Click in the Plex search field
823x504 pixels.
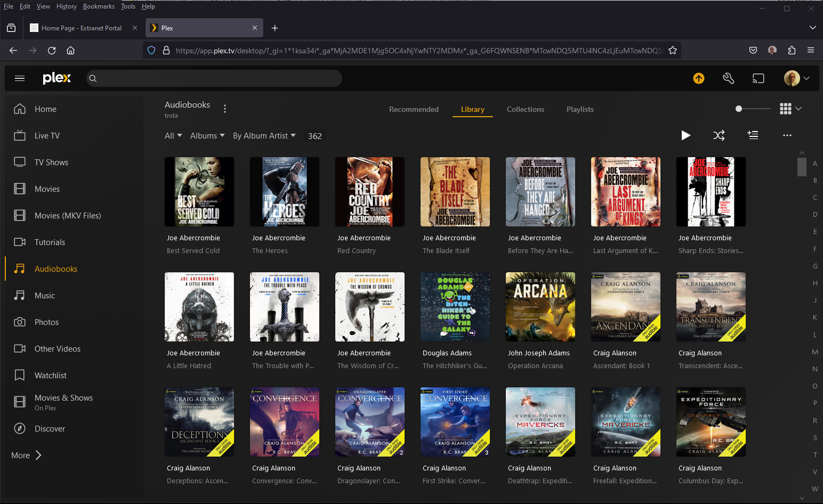[214, 78]
